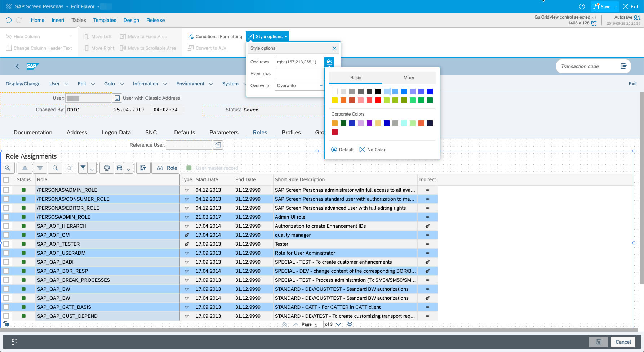Click the Cancel button
This screenshot has height=352, width=644.
pyautogui.click(x=623, y=342)
